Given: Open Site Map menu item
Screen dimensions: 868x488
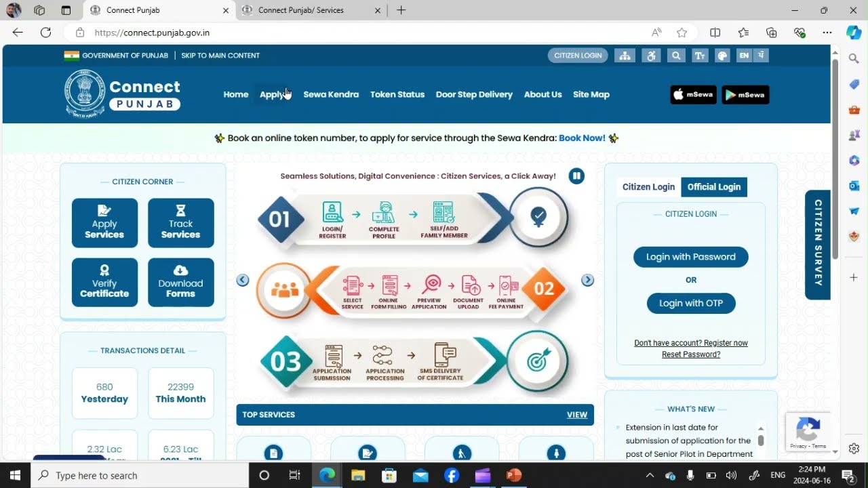Looking at the screenshot, I should pyautogui.click(x=591, y=95).
